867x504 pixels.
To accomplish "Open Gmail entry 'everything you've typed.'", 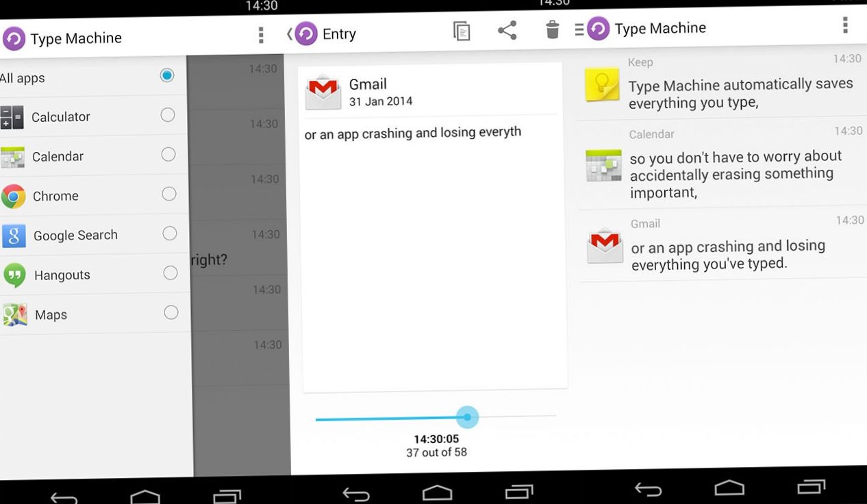I will pos(722,245).
